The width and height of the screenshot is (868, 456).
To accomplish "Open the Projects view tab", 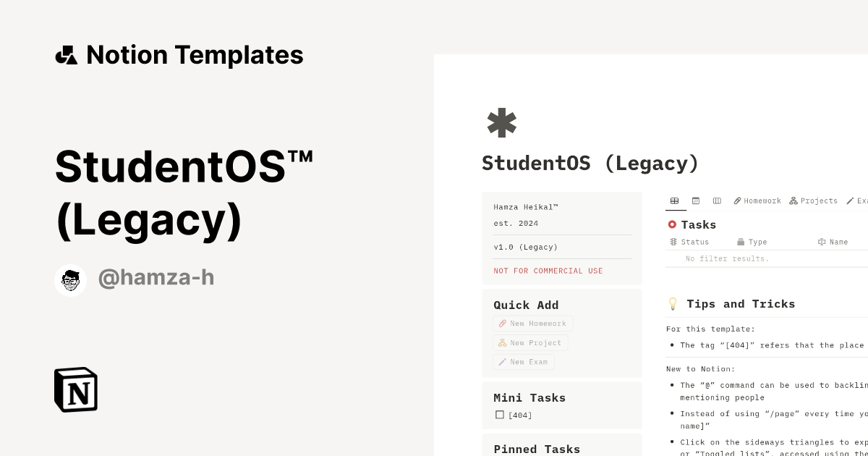I will click(813, 200).
